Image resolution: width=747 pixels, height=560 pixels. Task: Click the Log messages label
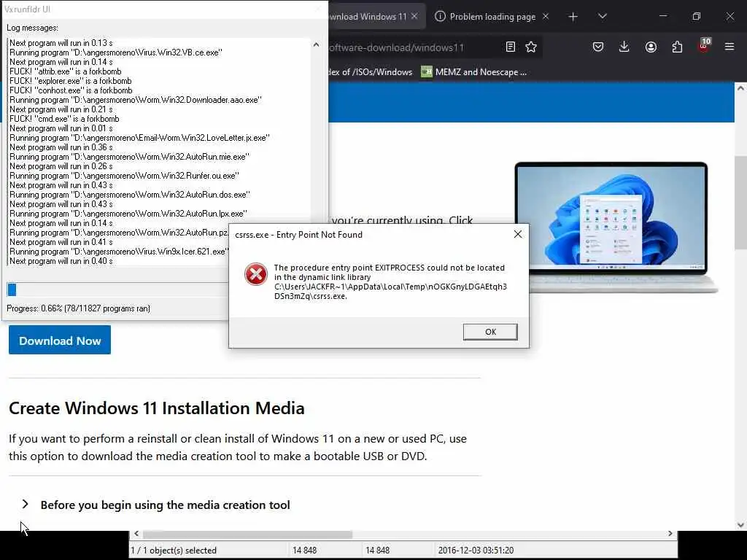coord(32,28)
